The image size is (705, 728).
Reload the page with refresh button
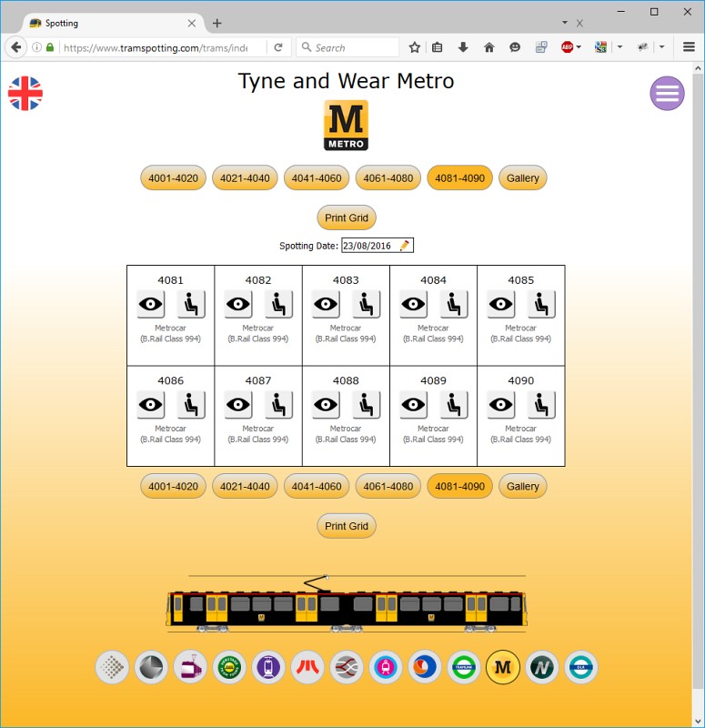[x=278, y=47]
